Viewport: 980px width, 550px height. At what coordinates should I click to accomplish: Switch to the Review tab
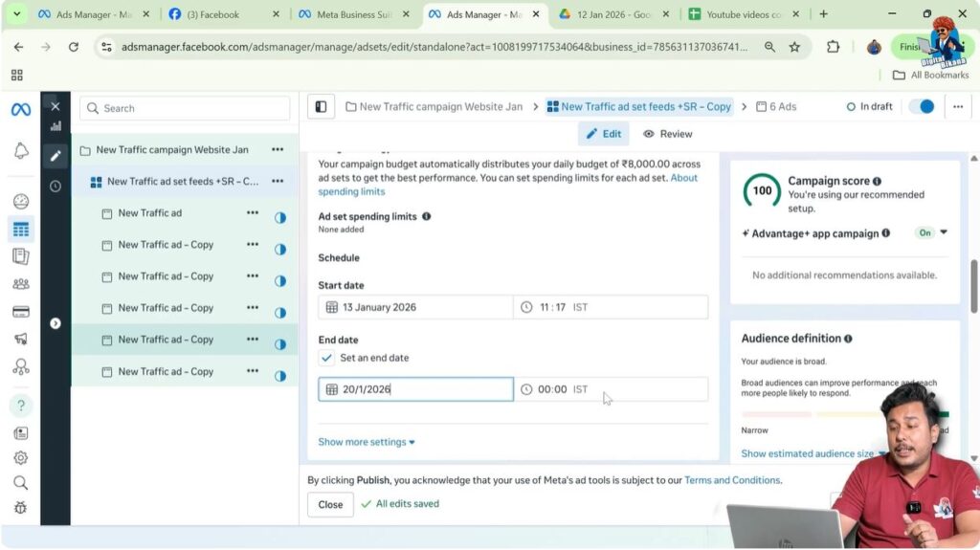point(667,134)
